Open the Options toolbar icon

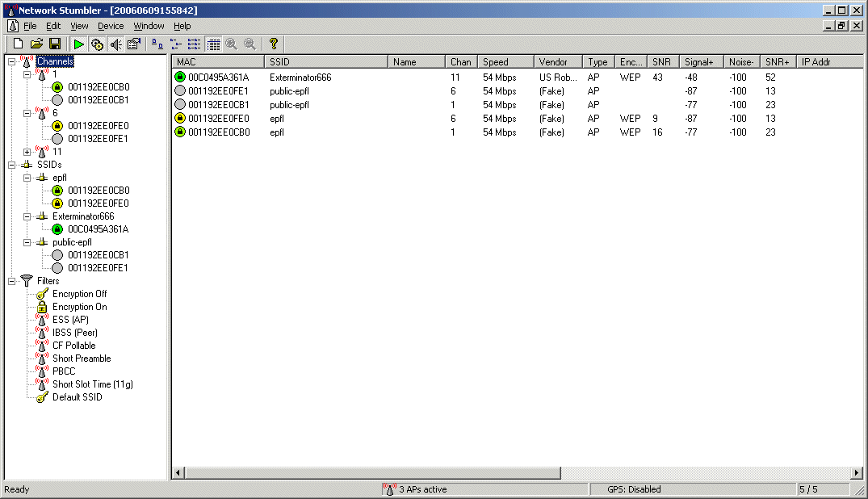pyautogui.click(x=134, y=44)
